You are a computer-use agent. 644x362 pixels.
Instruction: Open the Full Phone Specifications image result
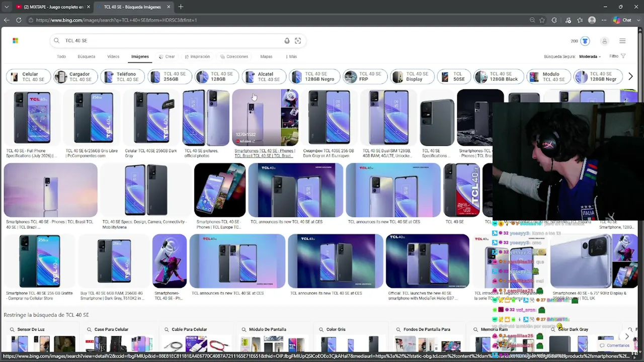(32, 118)
